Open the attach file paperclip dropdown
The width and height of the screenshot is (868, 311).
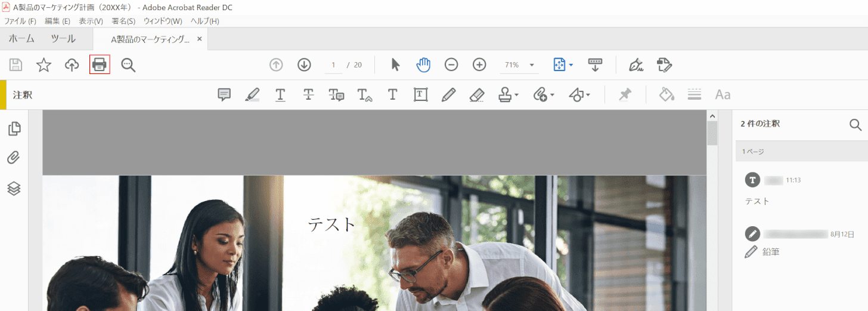[x=544, y=95]
